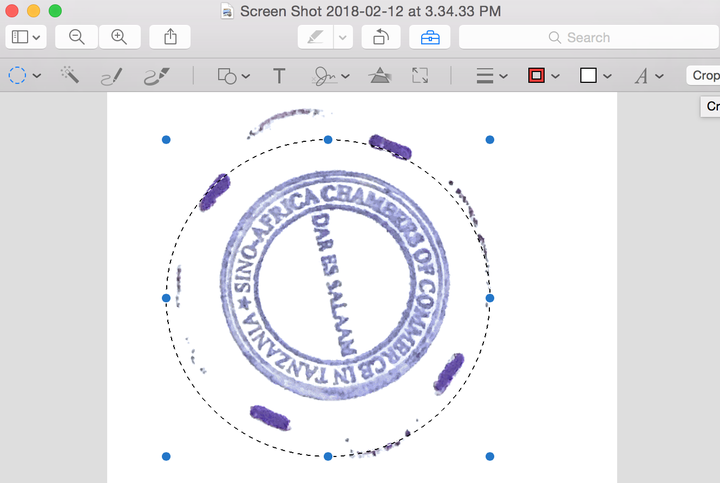Image resolution: width=720 pixels, height=483 pixels.
Task: Select the Sketch pen tool
Action: pyautogui.click(x=112, y=76)
